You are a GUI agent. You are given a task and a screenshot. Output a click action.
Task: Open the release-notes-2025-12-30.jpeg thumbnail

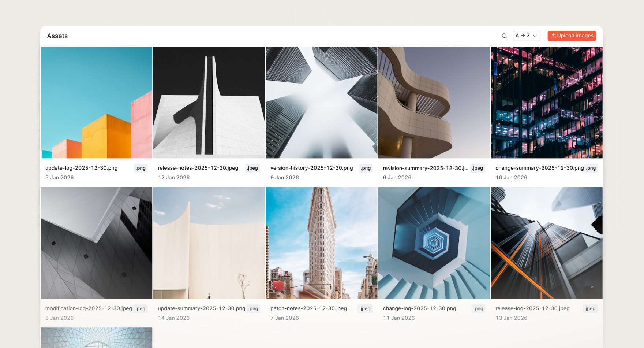209,103
